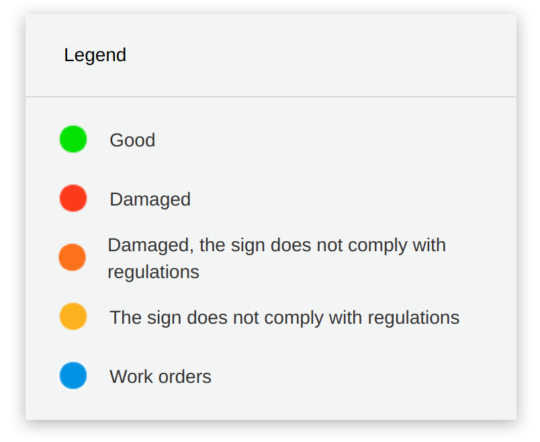Click 'does not' in the yellow-dot entry
This screenshot has height=442, width=540.
(x=222, y=318)
